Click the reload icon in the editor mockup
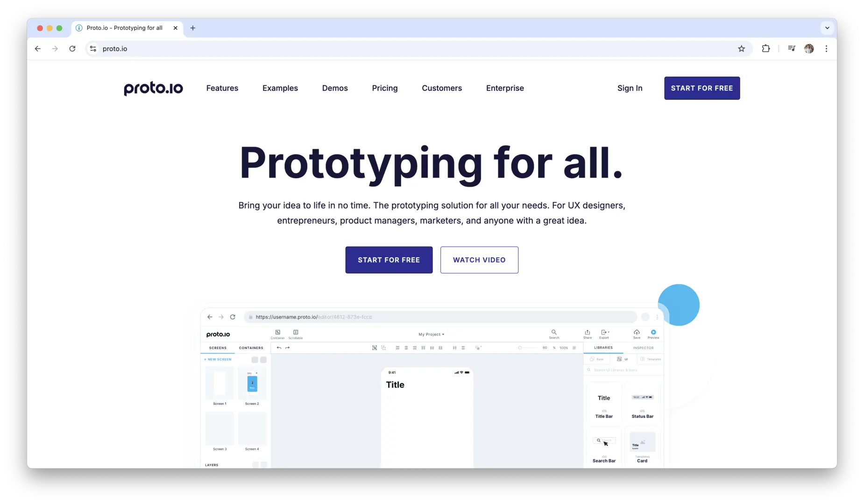The width and height of the screenshot is (864, 504). click(x=233, y=317)
